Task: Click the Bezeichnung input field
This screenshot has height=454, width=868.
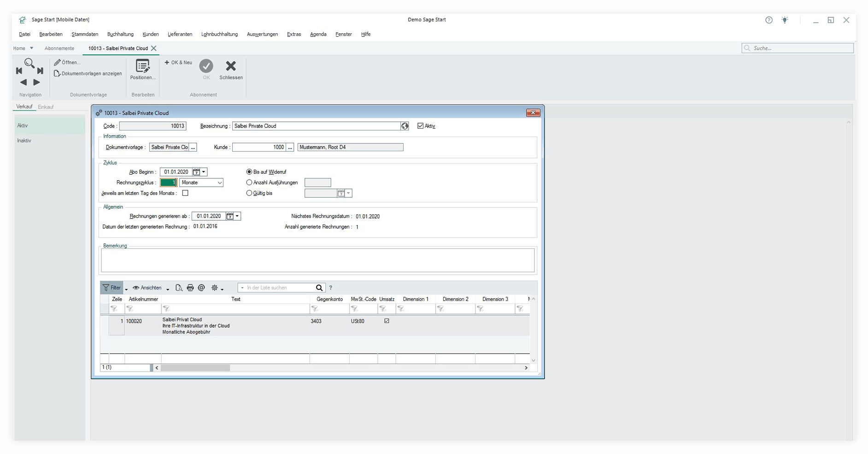Action: pos(317,126)
